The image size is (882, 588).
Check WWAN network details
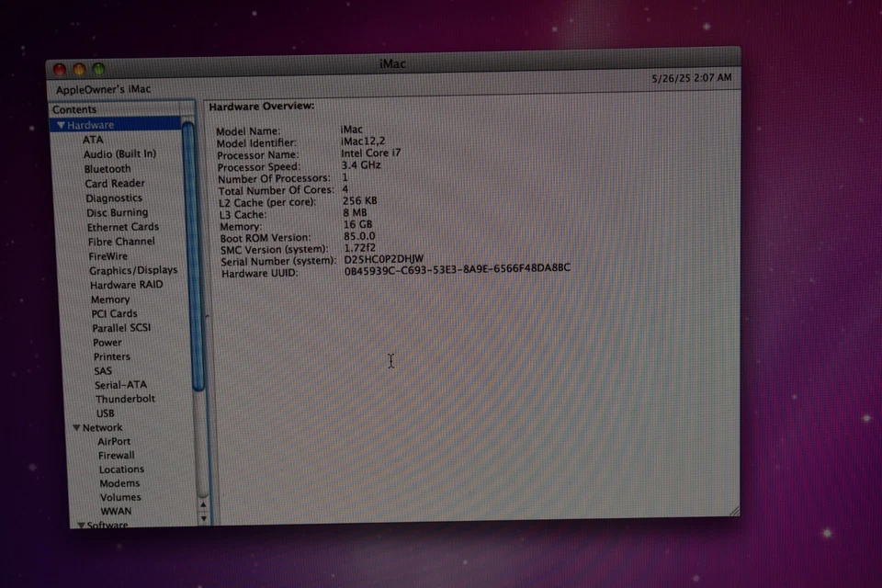click(x=116, y=511)
